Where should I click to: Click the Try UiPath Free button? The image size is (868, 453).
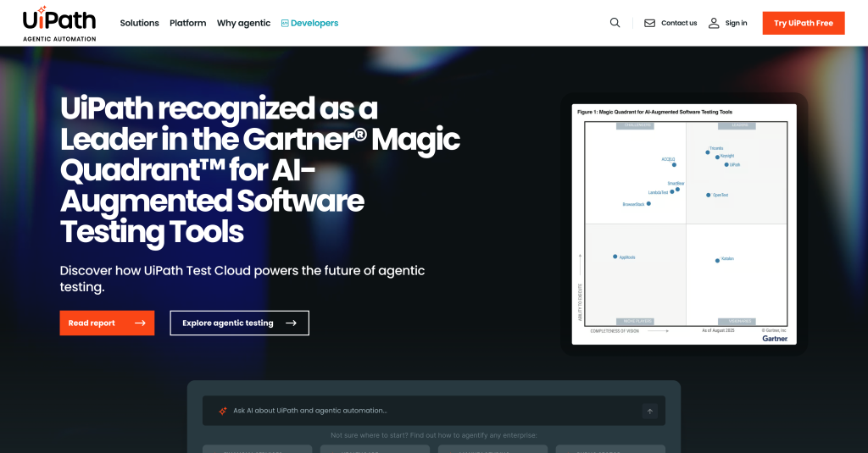804,23
